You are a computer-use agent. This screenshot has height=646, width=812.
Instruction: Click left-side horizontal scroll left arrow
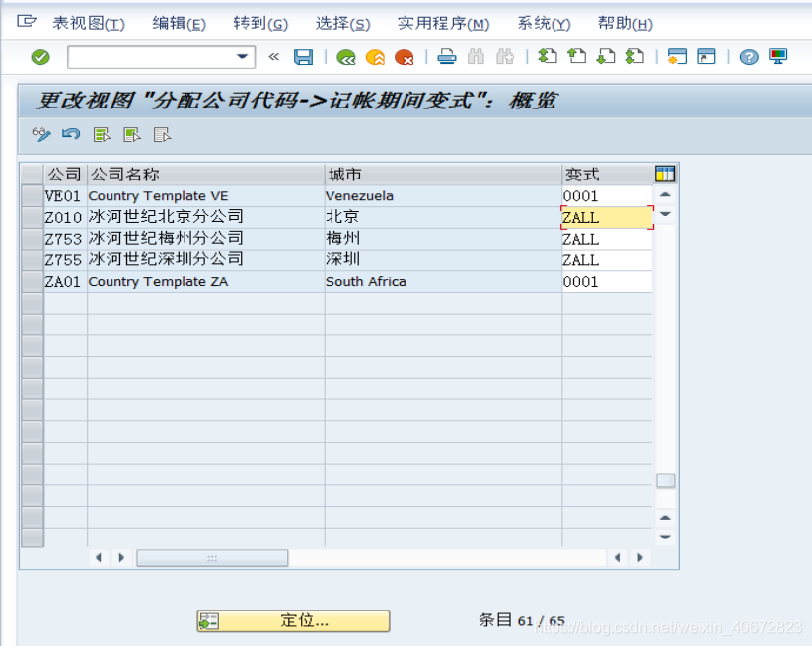coord(99,557)
